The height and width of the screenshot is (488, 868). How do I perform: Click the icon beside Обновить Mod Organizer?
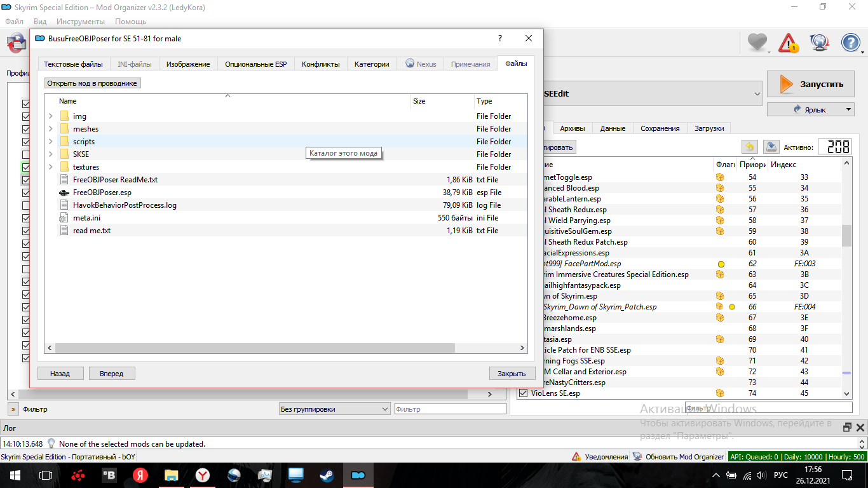point(637,457)
